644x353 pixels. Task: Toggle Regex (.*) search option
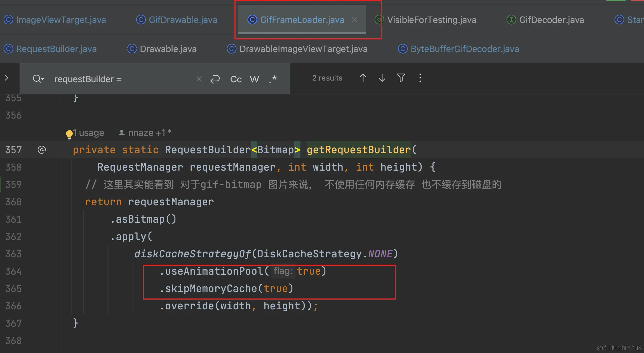coord(273,79)
